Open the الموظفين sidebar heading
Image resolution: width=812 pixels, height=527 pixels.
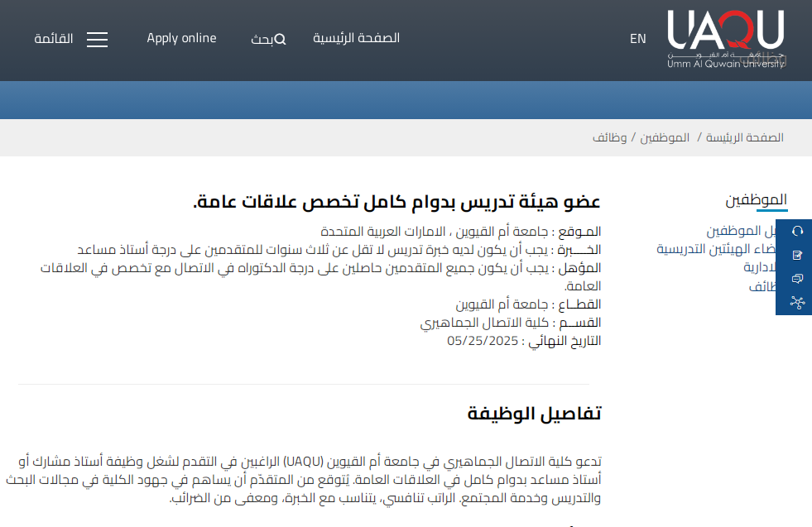756,199
